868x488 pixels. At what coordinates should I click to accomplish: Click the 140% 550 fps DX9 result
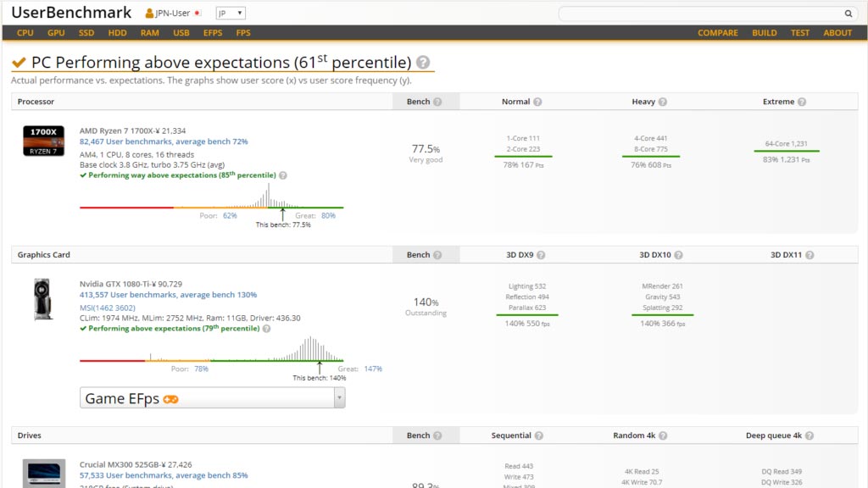527,324
